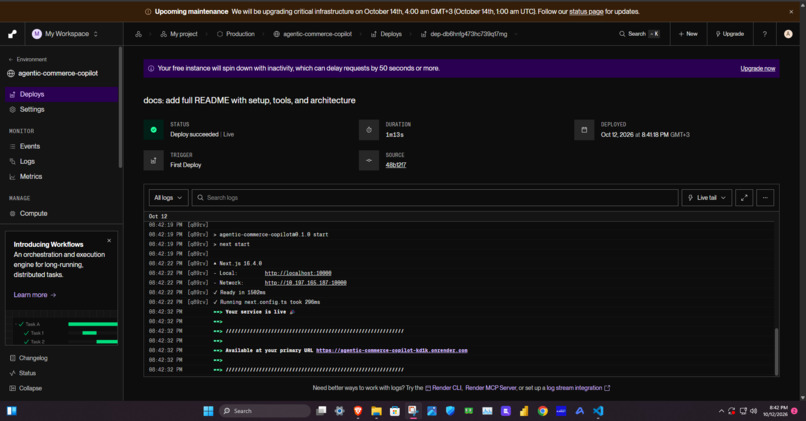Click the Search logs input field
The width and height of the screenshot is (806, 421).
tap(435, 197)
